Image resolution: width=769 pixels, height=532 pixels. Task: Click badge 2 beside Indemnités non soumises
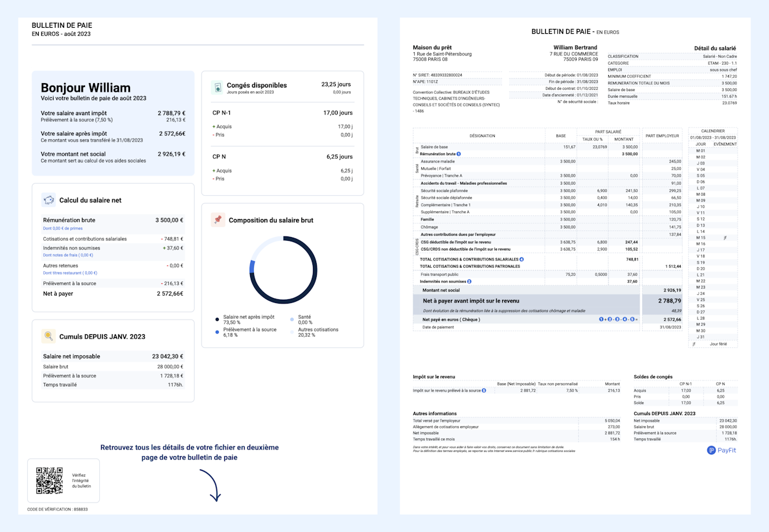(470, 281)
